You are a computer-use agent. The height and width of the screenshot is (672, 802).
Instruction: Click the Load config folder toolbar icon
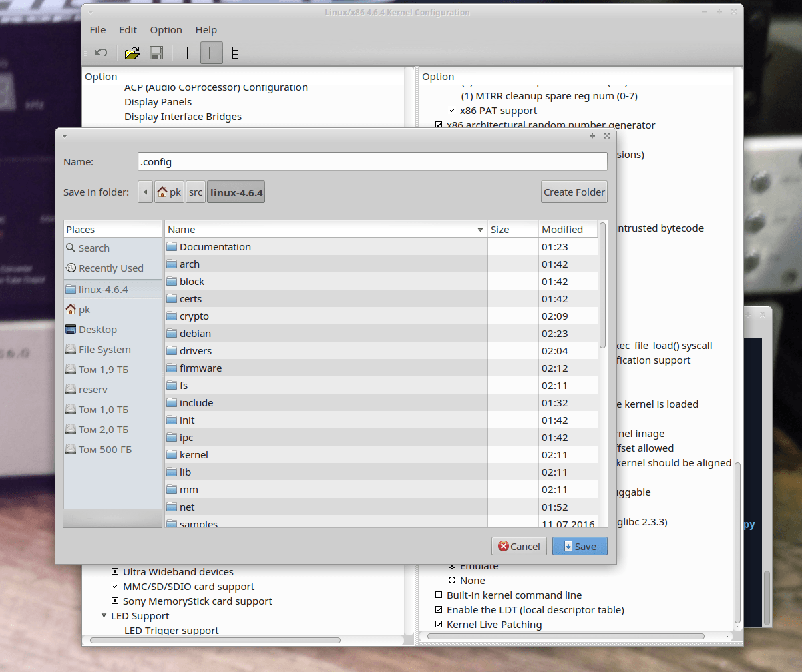(132, 53)
